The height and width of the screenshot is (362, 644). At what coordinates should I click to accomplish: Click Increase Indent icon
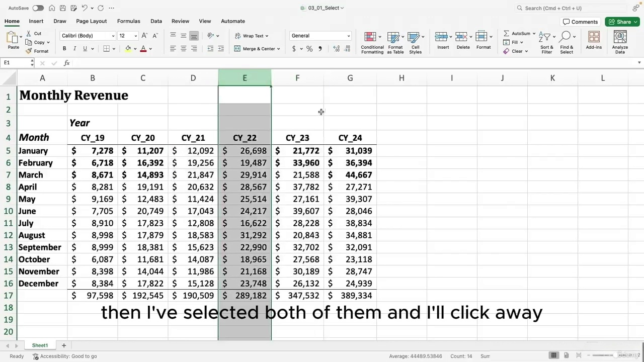click(221, 49)
